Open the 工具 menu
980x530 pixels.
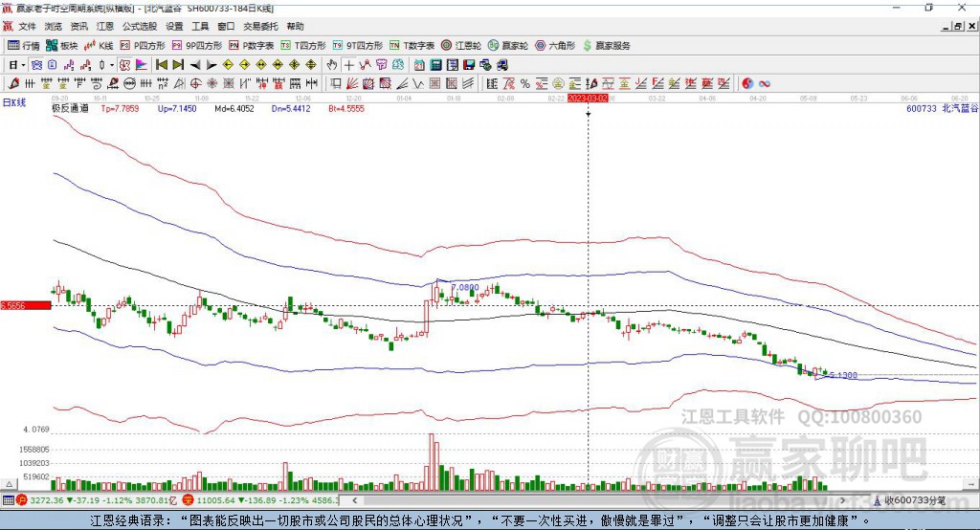pyautogui.click(x=200, y=26)
